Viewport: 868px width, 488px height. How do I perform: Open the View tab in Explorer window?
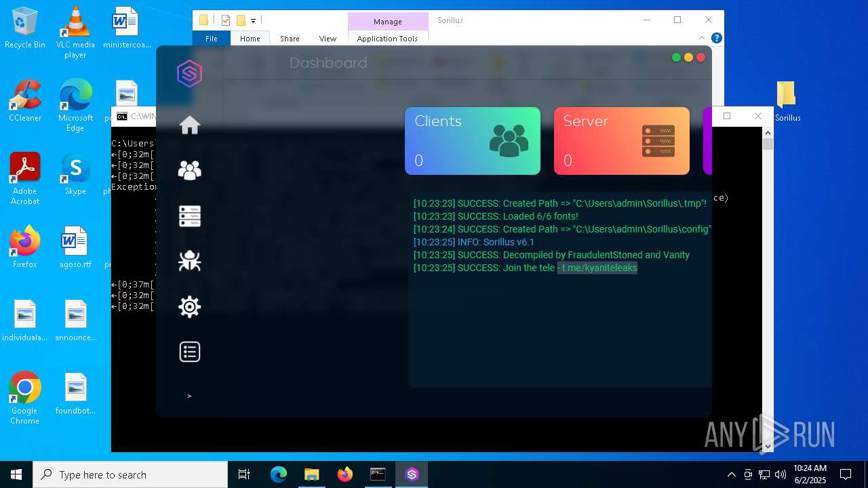coord(328,39)
